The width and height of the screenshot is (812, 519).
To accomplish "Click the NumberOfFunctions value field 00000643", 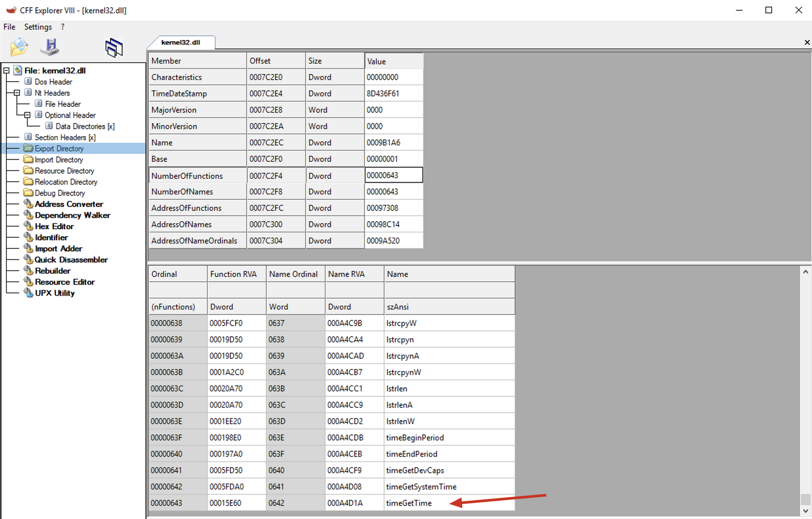I will click(394, 175).
